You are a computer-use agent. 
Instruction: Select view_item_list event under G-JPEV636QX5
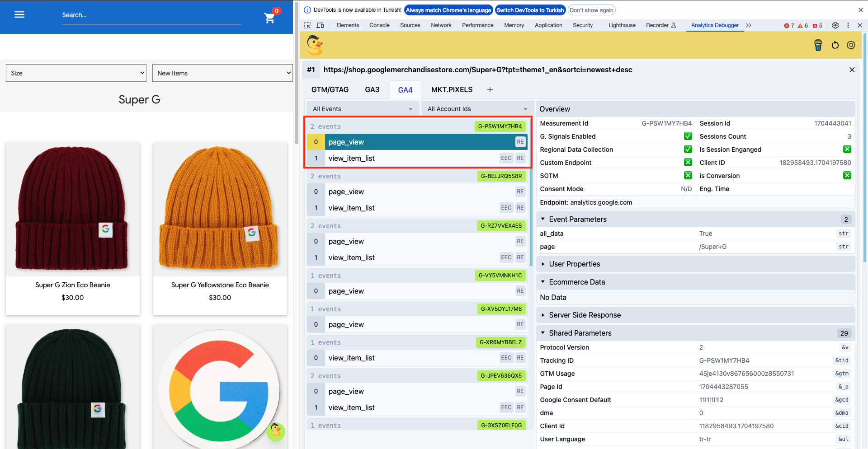tap(416, 407)
